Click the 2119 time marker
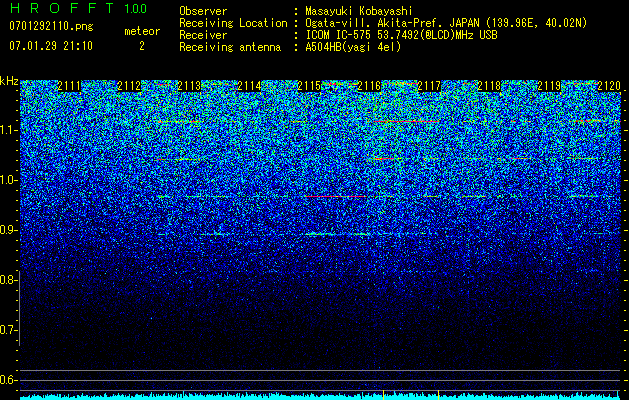629x400 pixels. coord(549,86)
